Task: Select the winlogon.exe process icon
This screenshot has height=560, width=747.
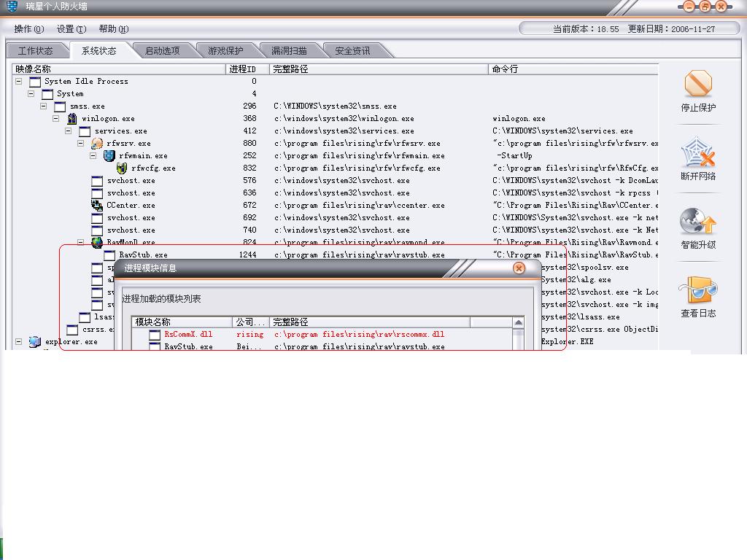Action: [x=72, y=119]
